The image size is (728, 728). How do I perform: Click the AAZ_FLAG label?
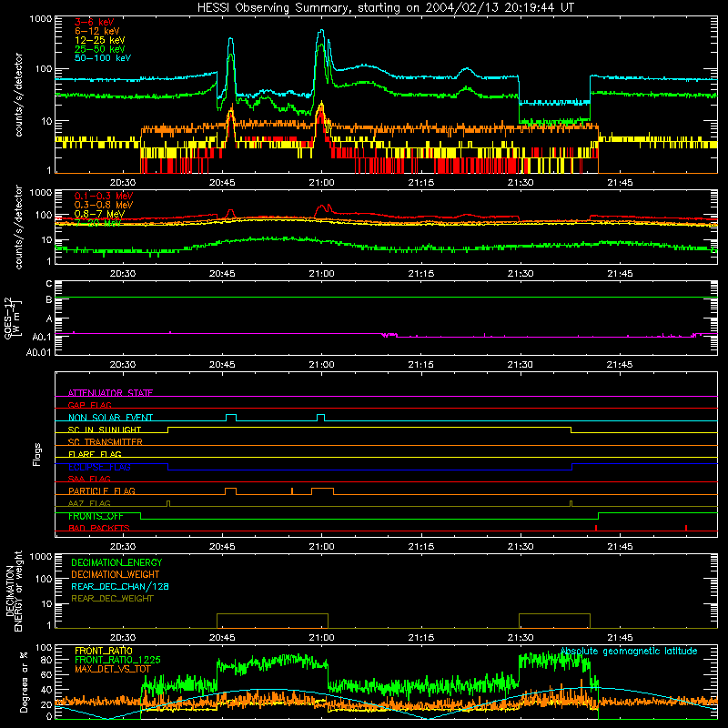(x=89, y=503)
